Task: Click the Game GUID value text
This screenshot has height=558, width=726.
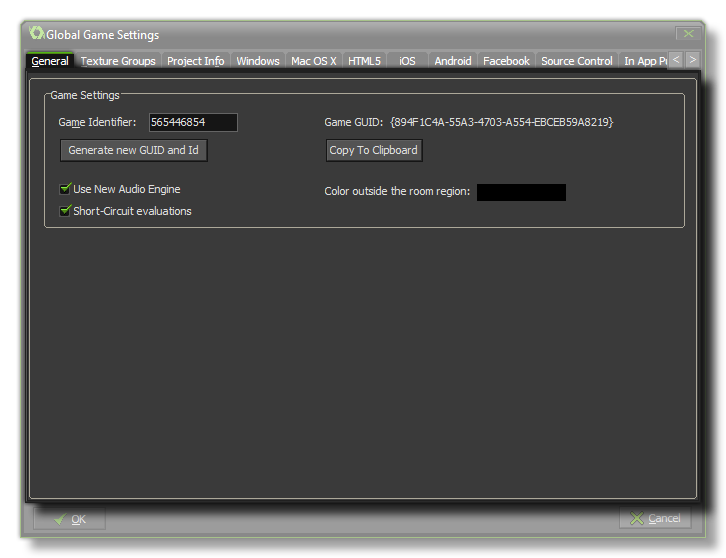Action: click(501, 122)
